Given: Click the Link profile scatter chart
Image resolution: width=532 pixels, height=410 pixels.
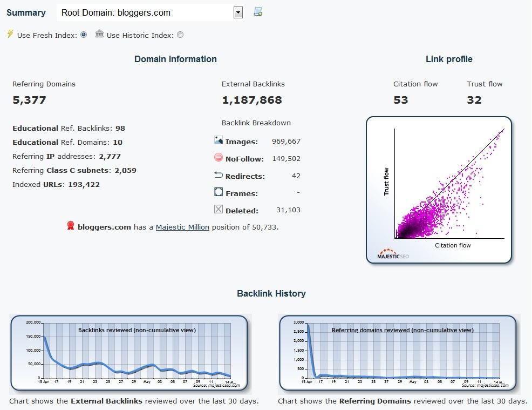Looking at the screenshot, I should click(439, 190).
